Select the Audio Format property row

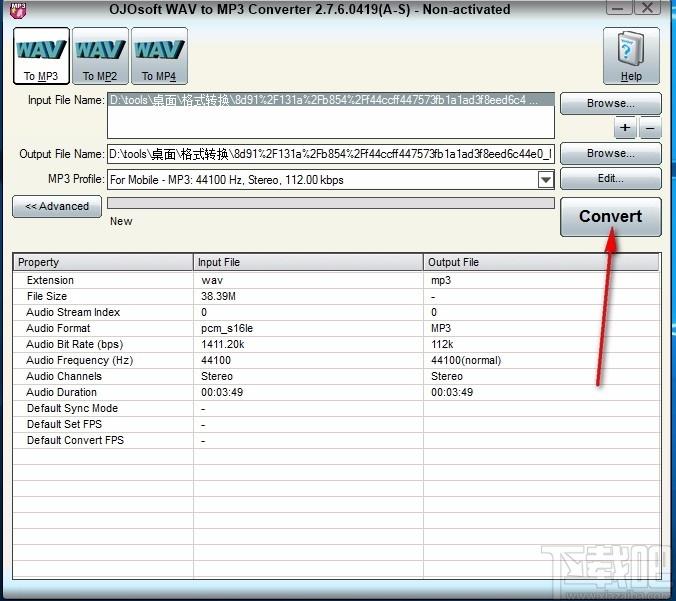coord(336,328)
